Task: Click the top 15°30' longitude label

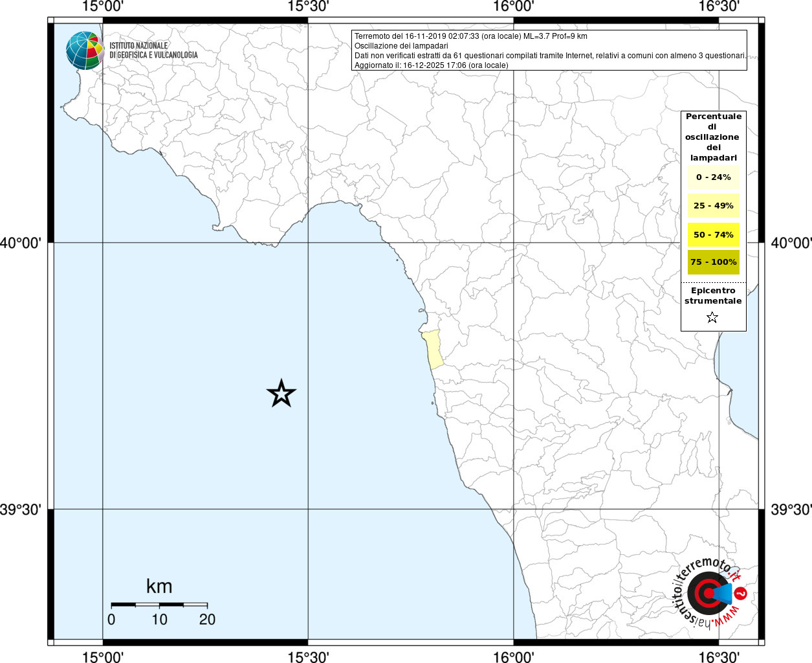Action: pyautogui.click(x=308, y=6)
